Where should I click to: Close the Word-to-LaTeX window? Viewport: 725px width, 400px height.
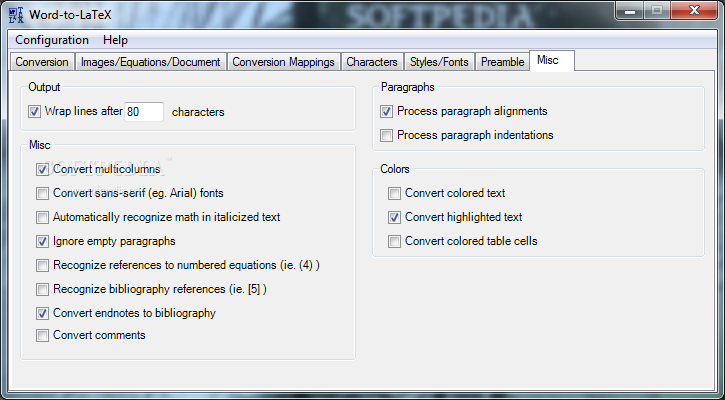pos(694,11)
